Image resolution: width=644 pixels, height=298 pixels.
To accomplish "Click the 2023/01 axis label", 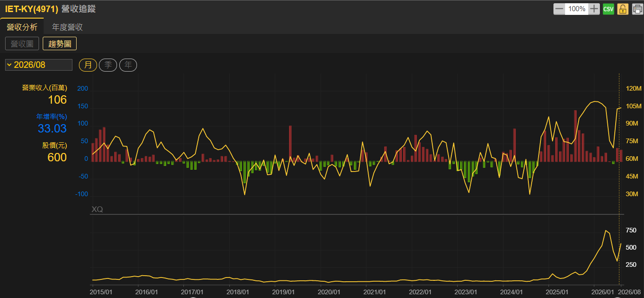I will point(465,292).
